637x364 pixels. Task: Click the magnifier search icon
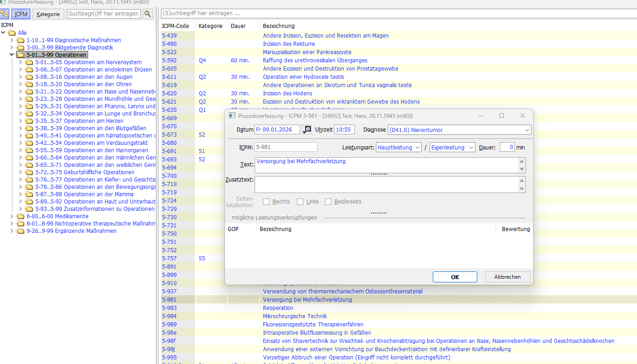[x=147, y=14]
